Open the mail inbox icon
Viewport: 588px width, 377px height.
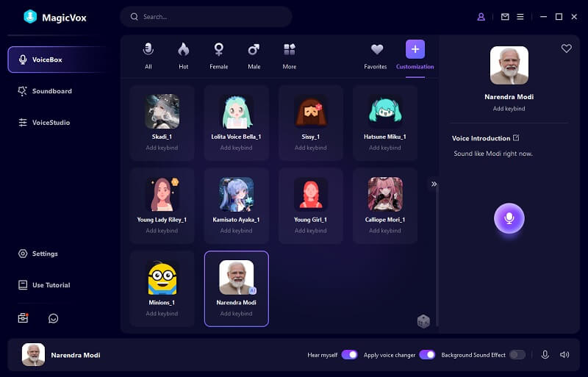click(505, 17)
